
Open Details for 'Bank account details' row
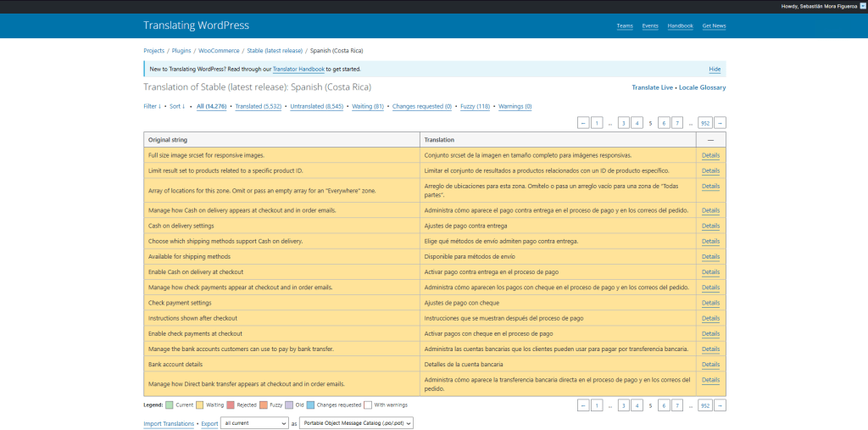710,364
